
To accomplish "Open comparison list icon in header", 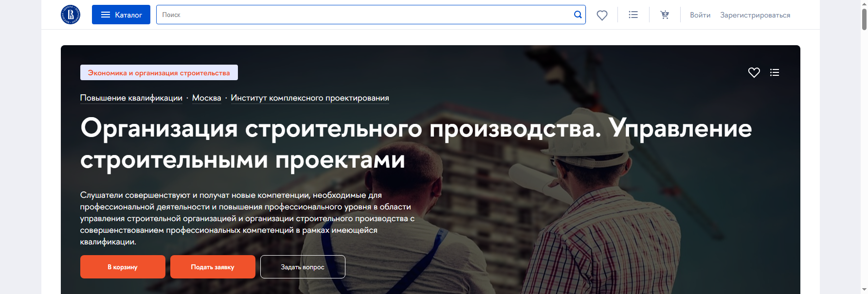I will pos(633,15).
